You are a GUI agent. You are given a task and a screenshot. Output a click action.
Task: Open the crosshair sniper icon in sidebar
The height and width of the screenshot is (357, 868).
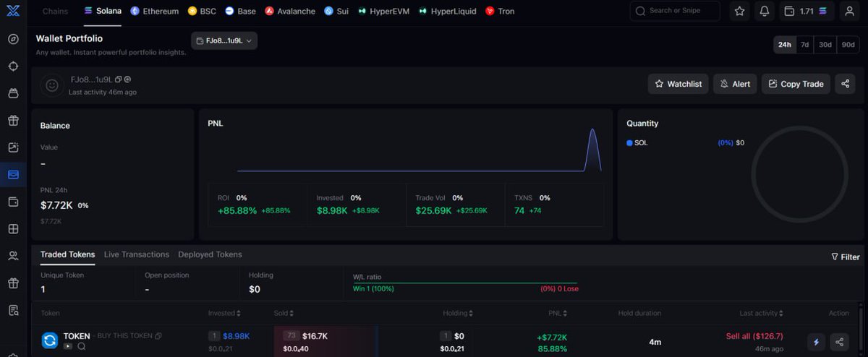[13, 66]
